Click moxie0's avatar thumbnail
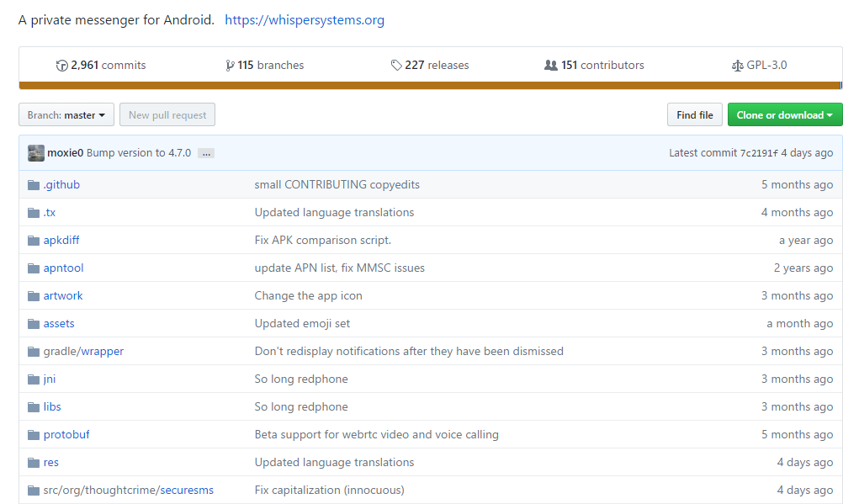This screenshot has height=504, width=843. pyautogui.click(x=36, y=153)
